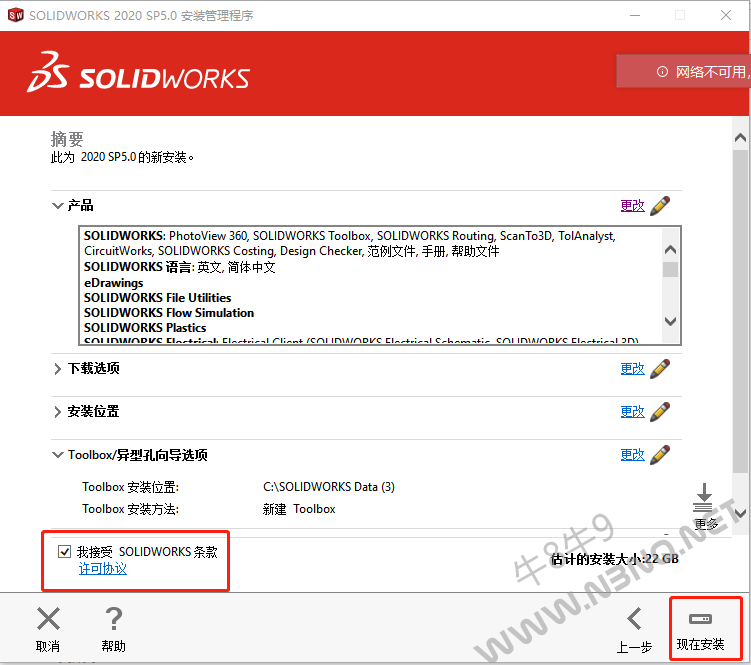751x665 pixels.
Task: Click product list scrollbar up arrow
Action: point(671,250)
